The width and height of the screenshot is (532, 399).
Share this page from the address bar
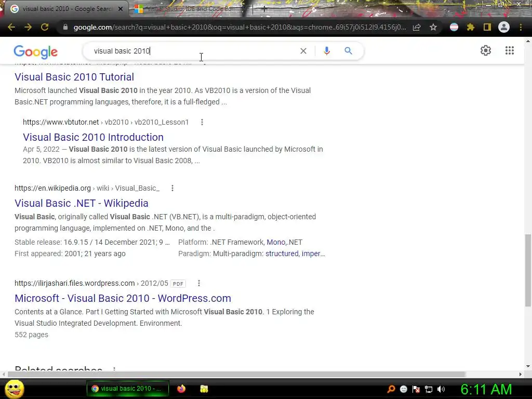(x=417, y=27)
